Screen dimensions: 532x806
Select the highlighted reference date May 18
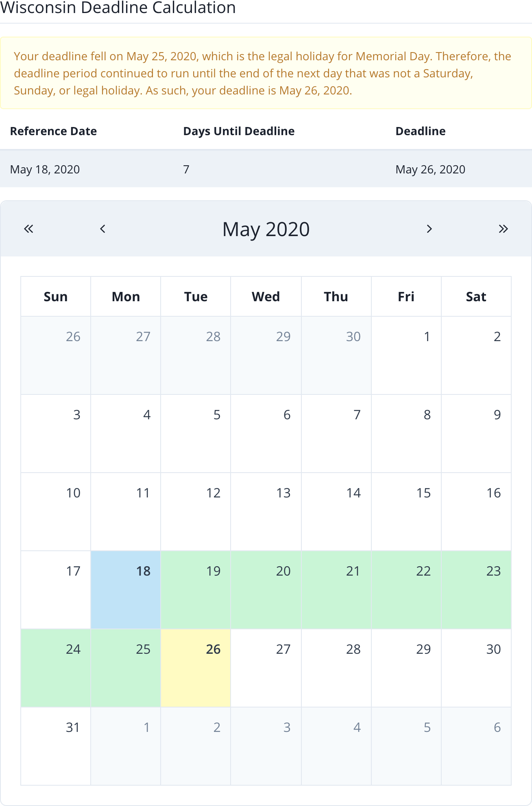click(x=126, y=589)
